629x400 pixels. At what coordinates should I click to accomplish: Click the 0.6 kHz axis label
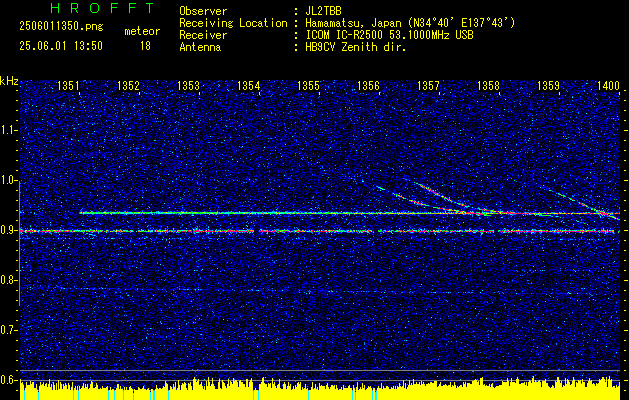9,380
